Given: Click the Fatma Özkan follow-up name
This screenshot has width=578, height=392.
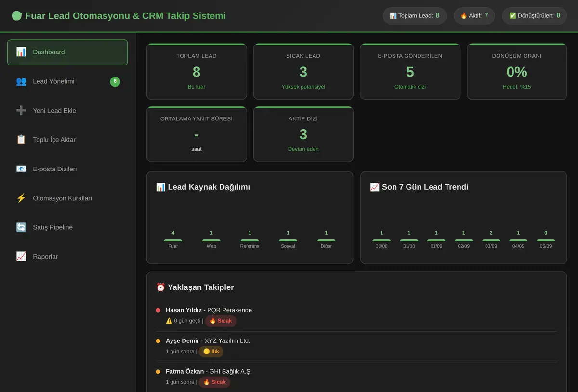Looking at the screenshot, I should [184, 371].
